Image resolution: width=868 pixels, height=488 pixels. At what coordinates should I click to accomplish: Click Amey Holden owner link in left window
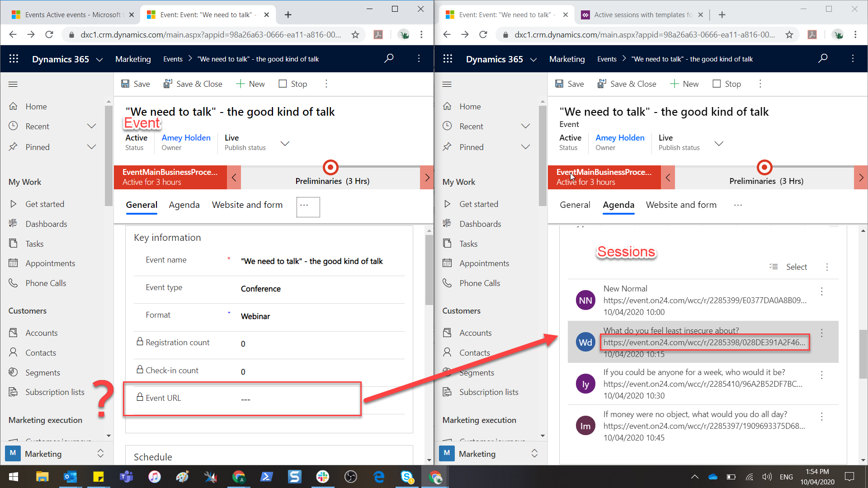point(186,138)
